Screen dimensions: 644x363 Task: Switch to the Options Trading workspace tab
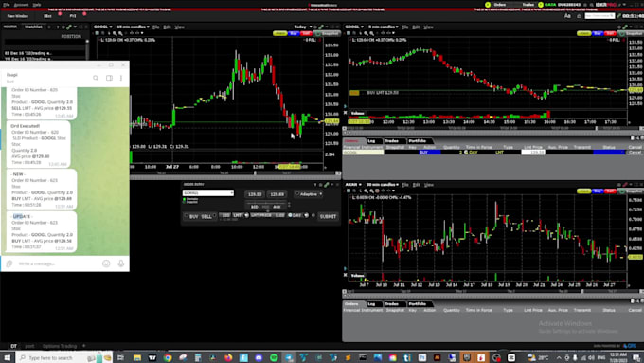(x=60, y=346)
